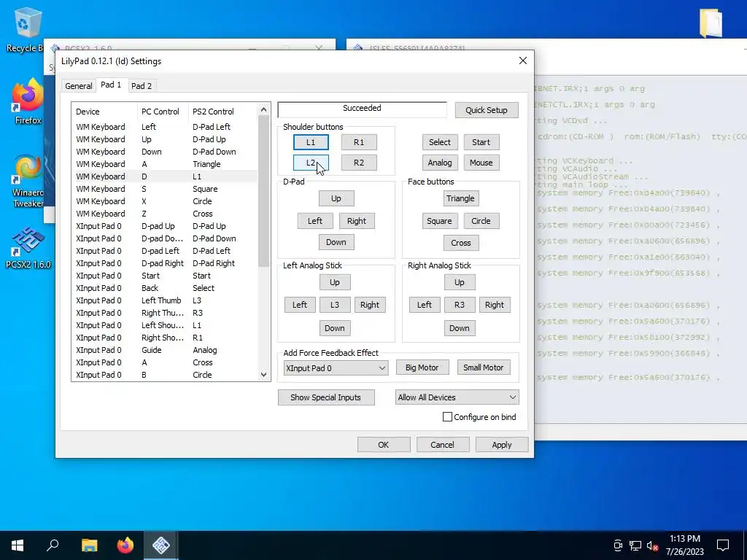747x560 pixels.
Task: Bind D-Pad Down button
Action: (336, 242)
